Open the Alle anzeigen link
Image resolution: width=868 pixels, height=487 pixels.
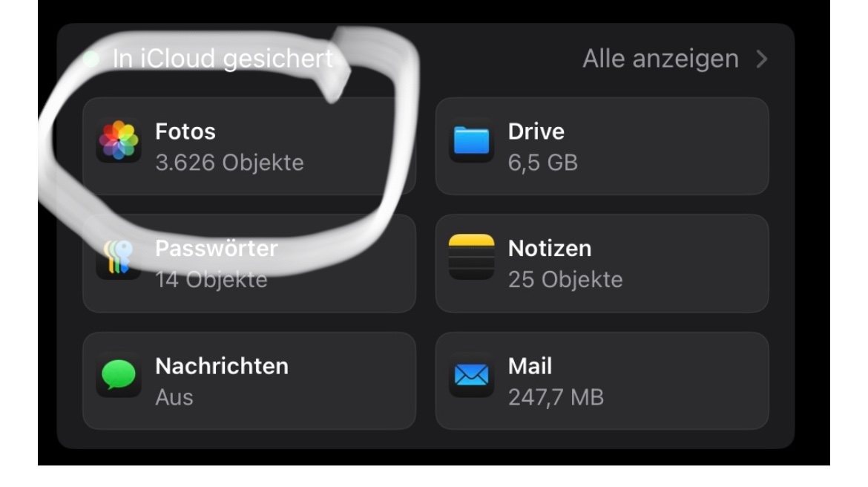(x=660, y=59)
